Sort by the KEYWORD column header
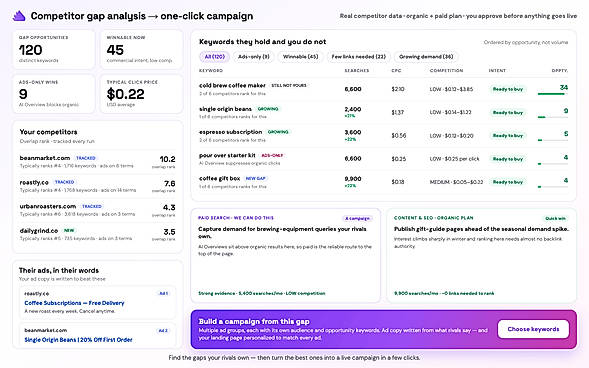Image resolution: width=589 pixels, height=368 pixels. tap(211, 71)
